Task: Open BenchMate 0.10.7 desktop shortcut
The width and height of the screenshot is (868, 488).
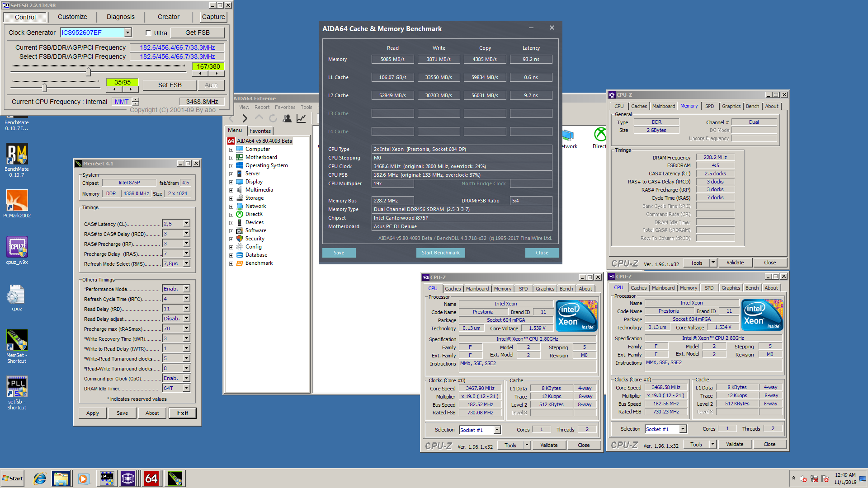Action: tap(17, 160)
